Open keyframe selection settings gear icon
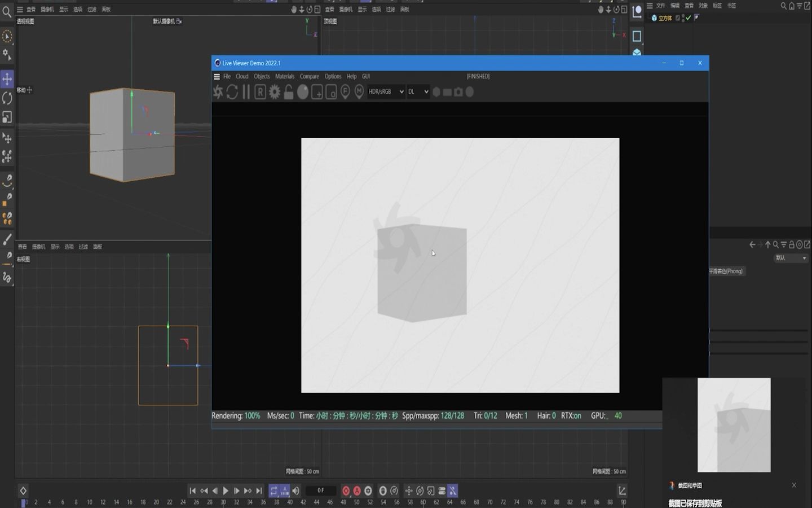This screenshot has width=812, height=508. [x=368, y=491]
